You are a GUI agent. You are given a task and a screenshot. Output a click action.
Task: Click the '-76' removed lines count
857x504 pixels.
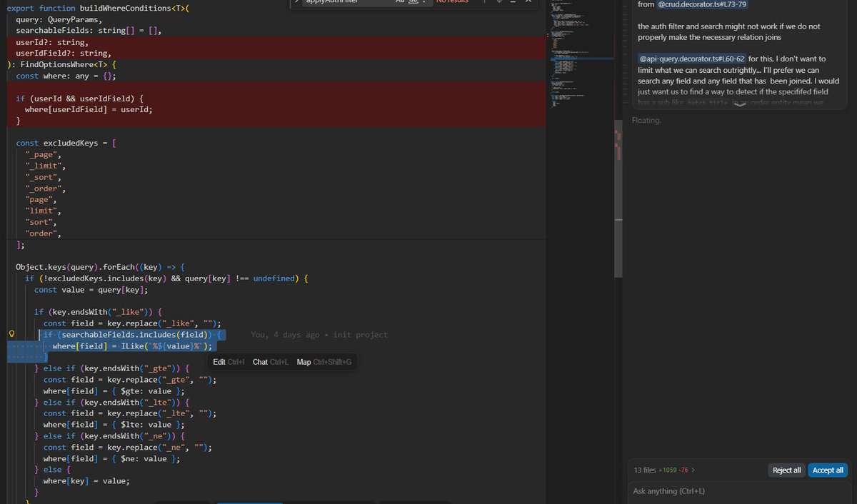point(683,470)
